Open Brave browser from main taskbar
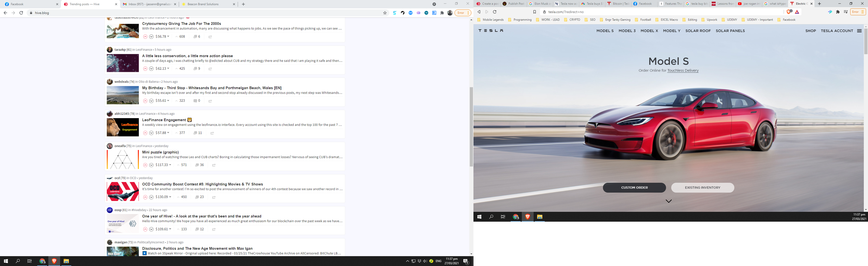Viewport: 868px width, 266px height. point(54,261)
